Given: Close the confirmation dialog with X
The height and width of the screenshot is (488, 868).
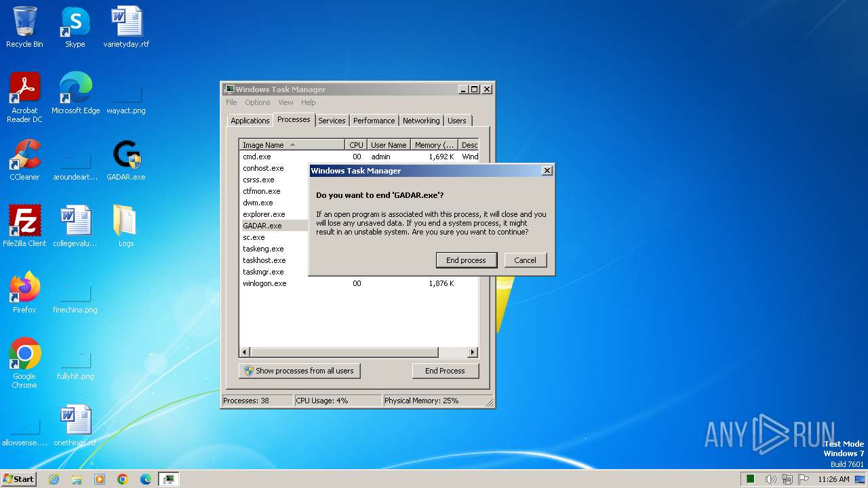Looking at the screenshot, I should (x=547, y=171).
